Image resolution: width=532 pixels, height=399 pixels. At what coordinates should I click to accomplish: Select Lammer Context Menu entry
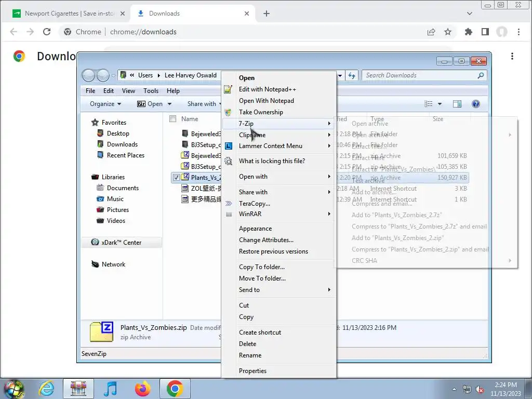(270, 146)
